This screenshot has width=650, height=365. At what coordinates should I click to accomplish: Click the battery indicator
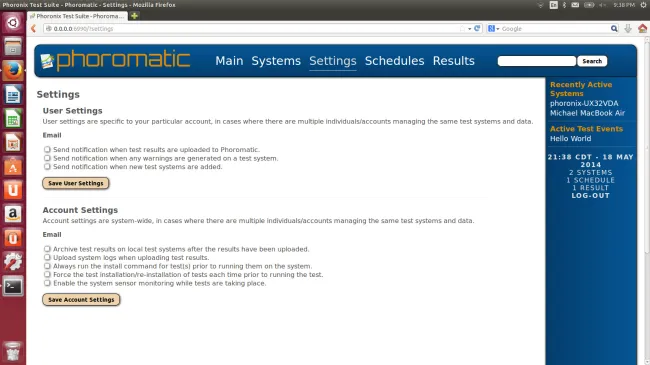589,5
